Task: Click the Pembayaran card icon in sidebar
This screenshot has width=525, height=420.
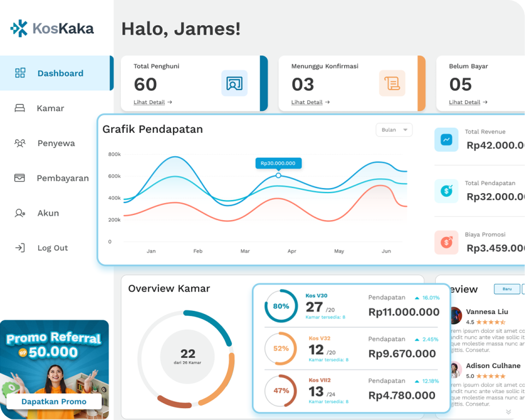Action: click(20, 178)
